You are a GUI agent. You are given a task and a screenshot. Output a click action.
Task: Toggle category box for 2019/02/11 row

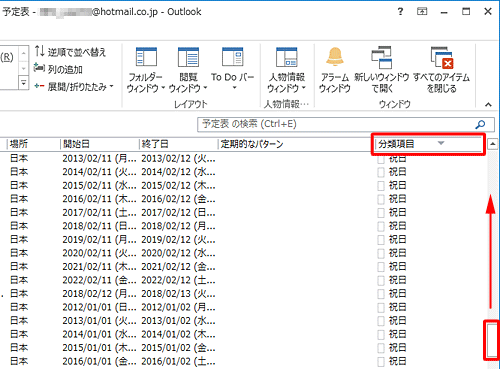[381, 240]
